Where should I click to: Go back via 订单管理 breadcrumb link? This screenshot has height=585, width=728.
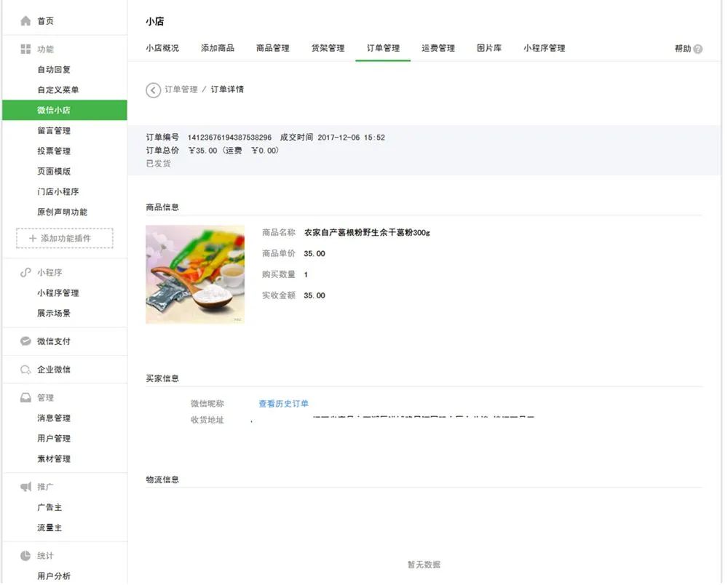point(181,89)
